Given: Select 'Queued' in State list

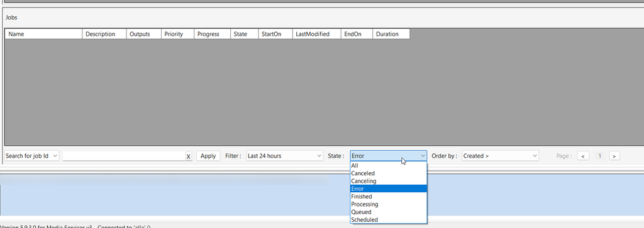Looking at the screenshot, I should [389, 212].
